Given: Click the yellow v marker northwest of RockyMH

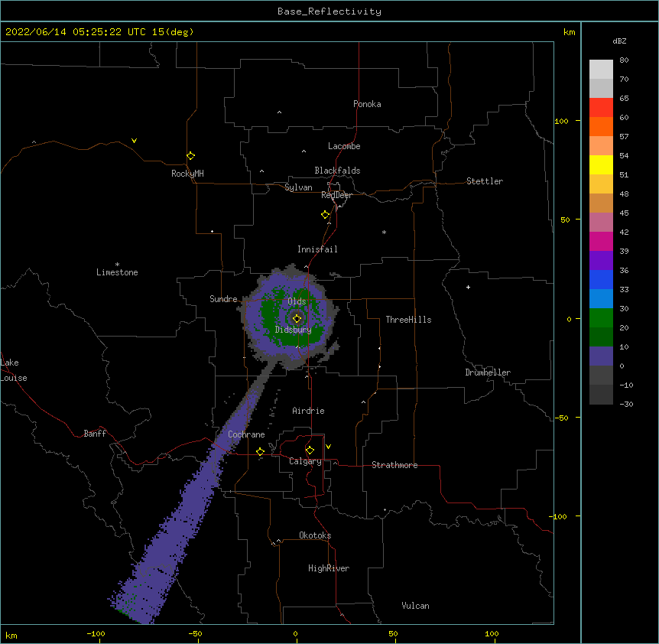Looking at the screenshot, I should pyautogui.click(x=134, y=141).
